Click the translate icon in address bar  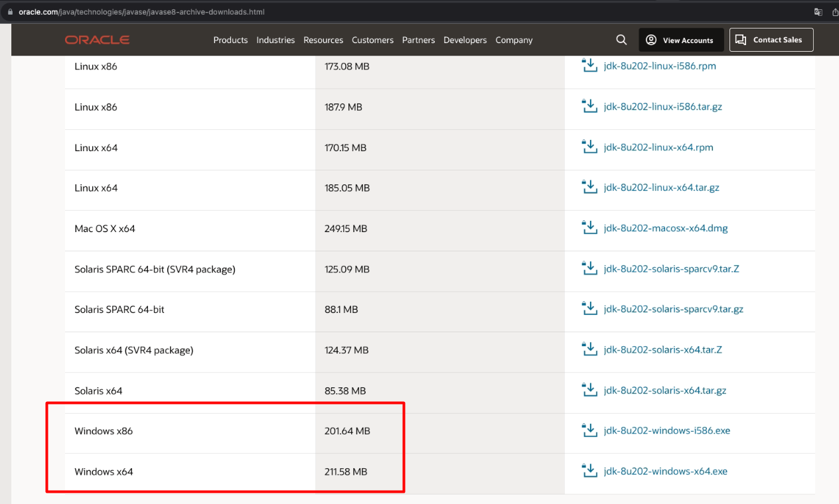click(818, 12)
